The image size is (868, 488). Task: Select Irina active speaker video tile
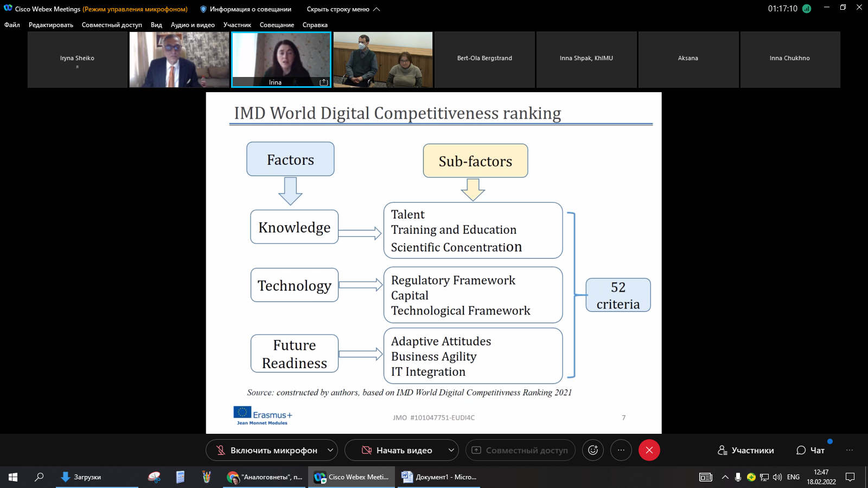[281, 60]
